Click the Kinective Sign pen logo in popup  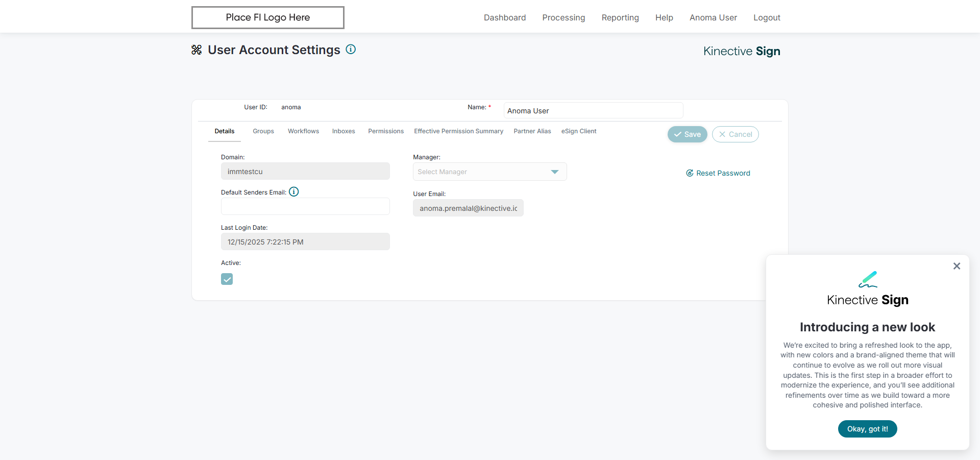[868, 279]
